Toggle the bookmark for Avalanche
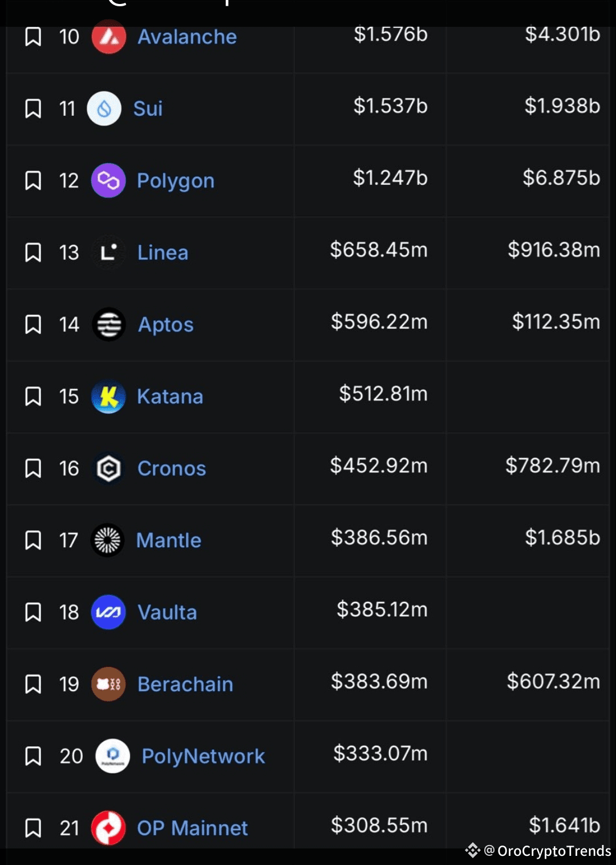 33,37
